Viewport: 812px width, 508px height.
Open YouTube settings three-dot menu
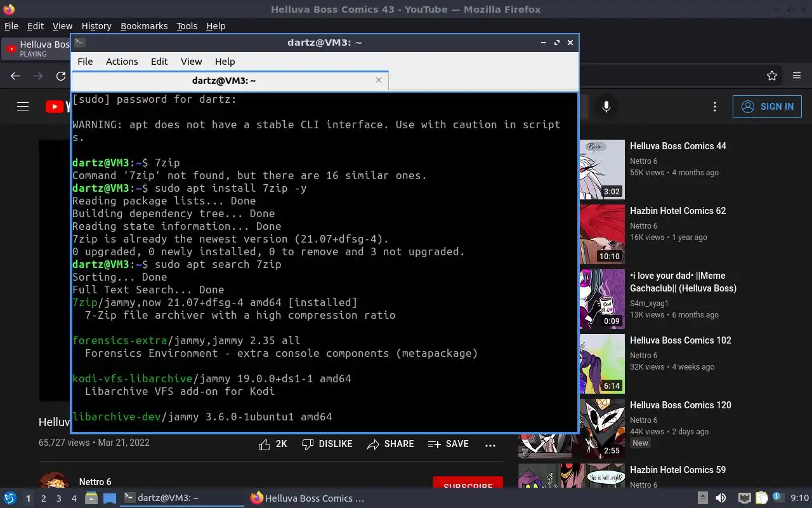coord(715,107)
